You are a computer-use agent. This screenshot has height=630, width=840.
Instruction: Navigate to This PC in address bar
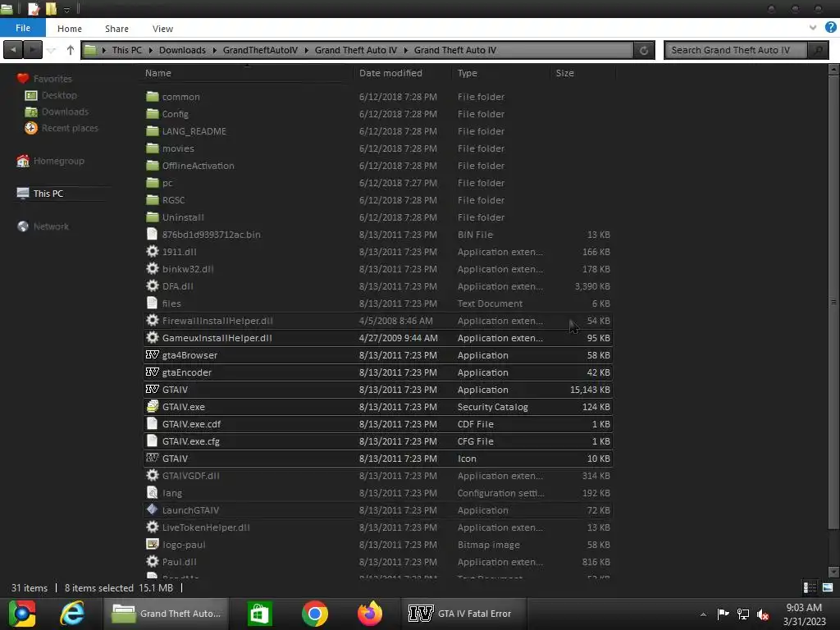pyautogui.click(x=127, y=50)
